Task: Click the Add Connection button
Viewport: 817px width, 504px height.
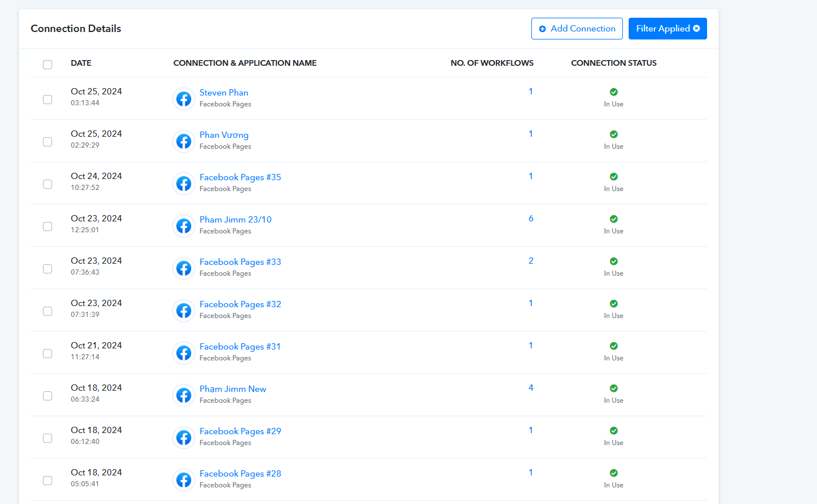Action: click(577, 29)
